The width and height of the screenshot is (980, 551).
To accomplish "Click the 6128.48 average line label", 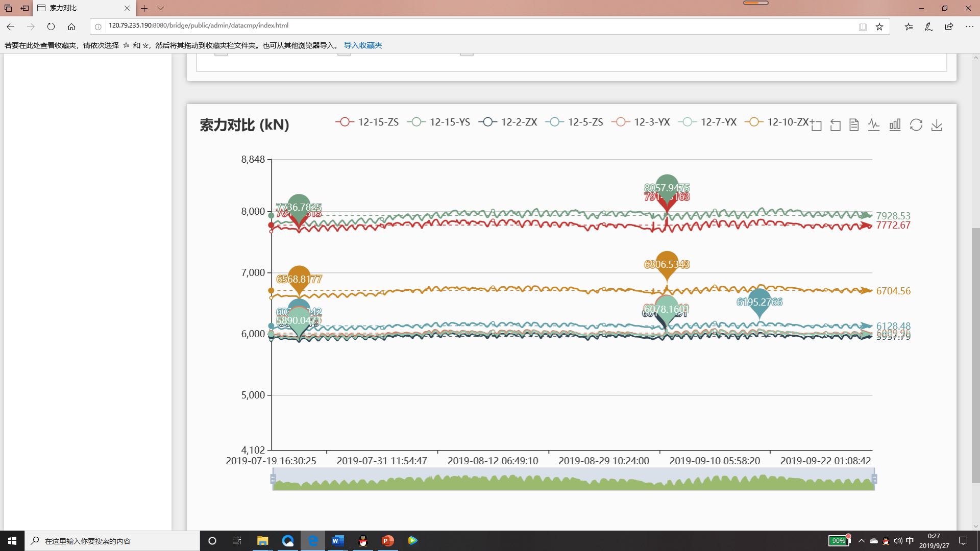I will tap(893, 326).
